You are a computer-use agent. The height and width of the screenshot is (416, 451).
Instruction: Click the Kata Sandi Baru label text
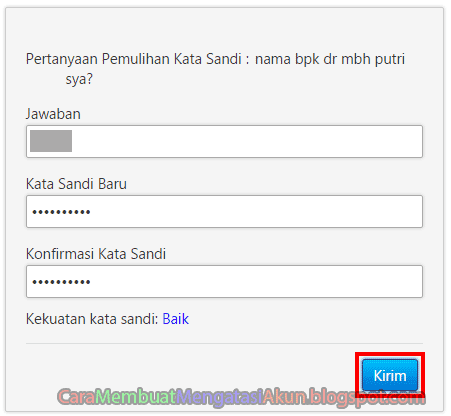[76, 184]
